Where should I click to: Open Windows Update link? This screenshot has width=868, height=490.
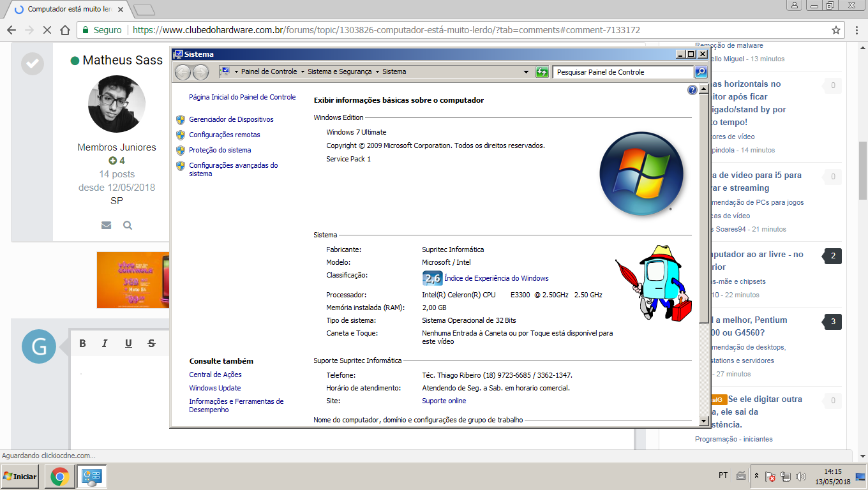[215, 388]
